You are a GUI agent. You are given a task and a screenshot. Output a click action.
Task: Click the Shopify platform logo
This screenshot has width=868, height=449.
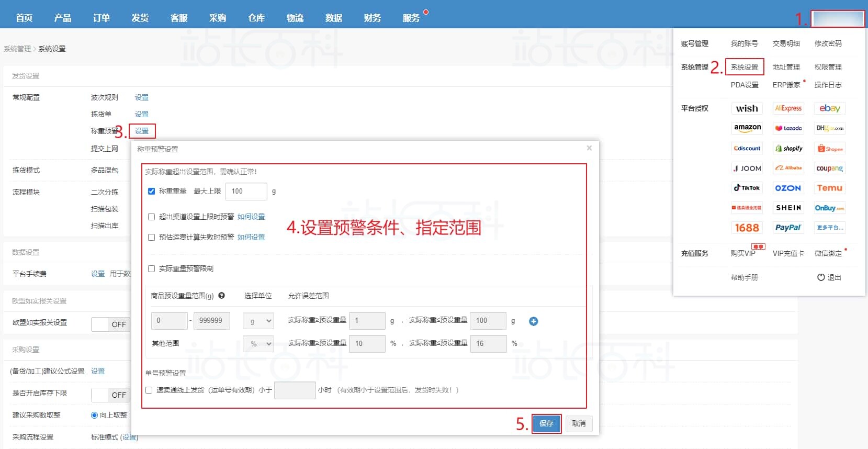pyautogui.click(x=788, y=149)
